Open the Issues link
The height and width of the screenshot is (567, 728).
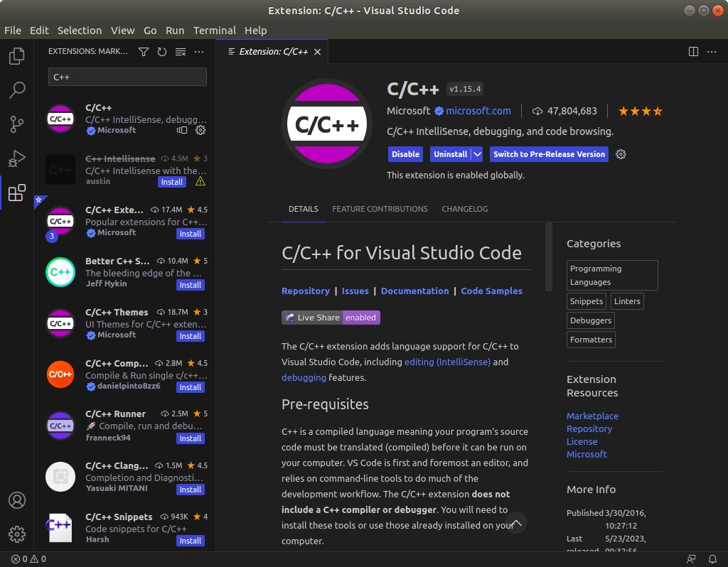pyautogui.click(x=355, y=291)
